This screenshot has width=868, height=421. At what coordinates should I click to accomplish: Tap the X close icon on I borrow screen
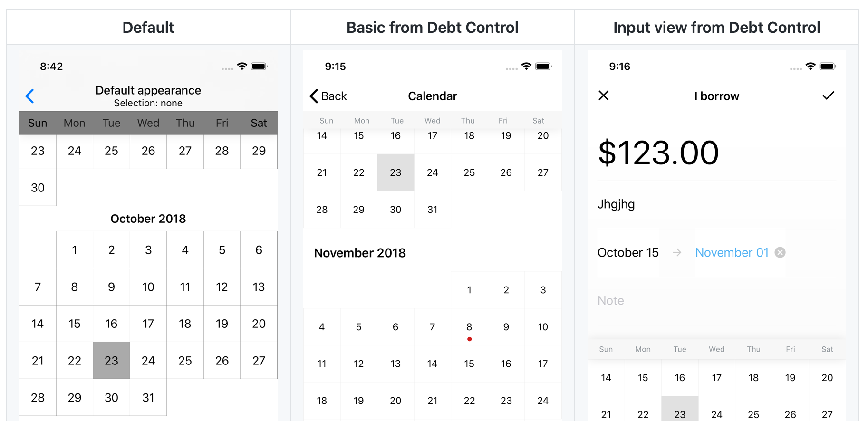click(x=603, y=96)
